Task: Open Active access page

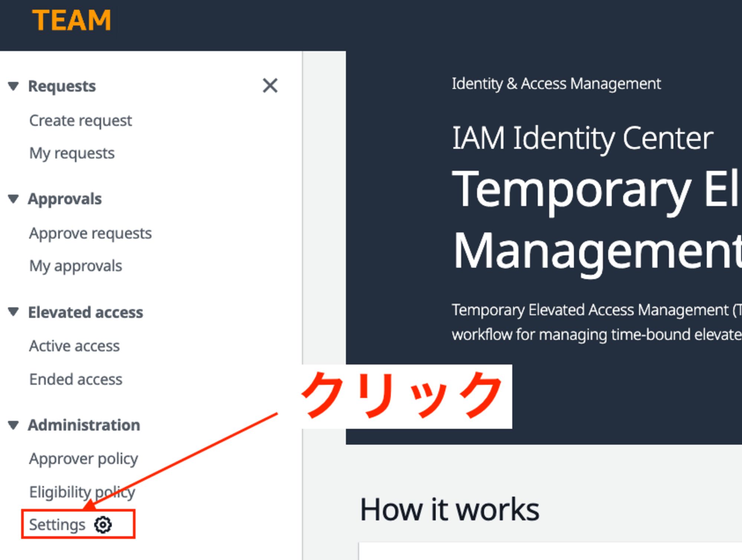Action: point(74,346)
